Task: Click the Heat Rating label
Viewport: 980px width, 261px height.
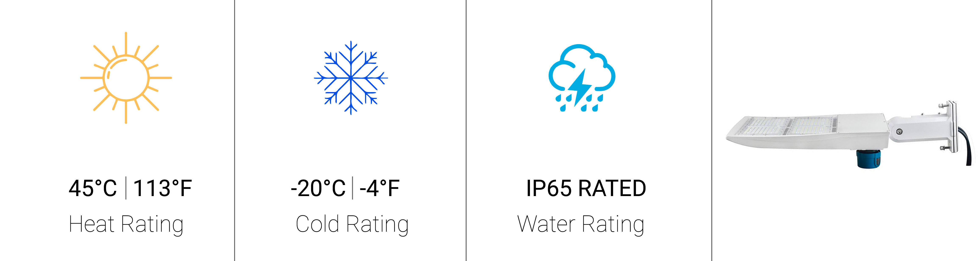Action: pos(126,225)
